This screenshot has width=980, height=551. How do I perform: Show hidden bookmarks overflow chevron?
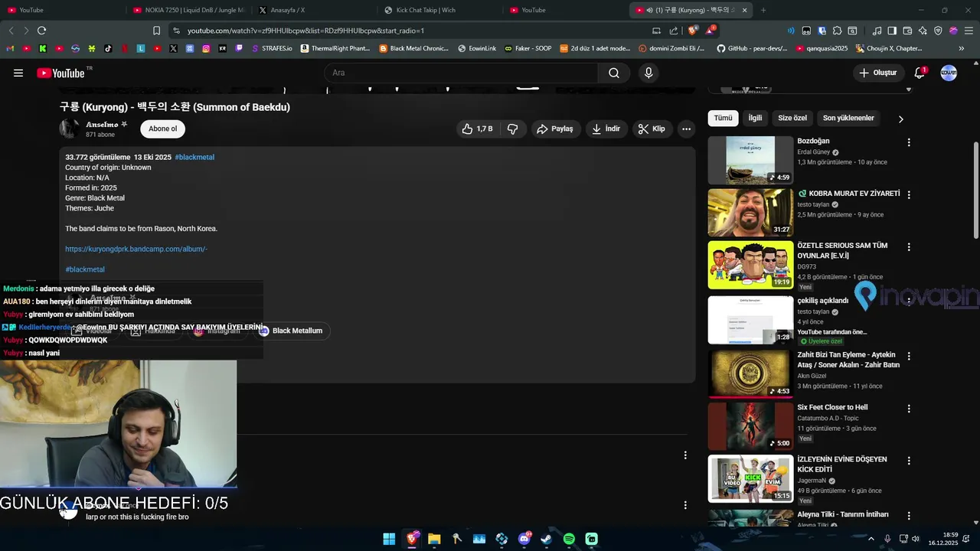[x=962, y=48]
